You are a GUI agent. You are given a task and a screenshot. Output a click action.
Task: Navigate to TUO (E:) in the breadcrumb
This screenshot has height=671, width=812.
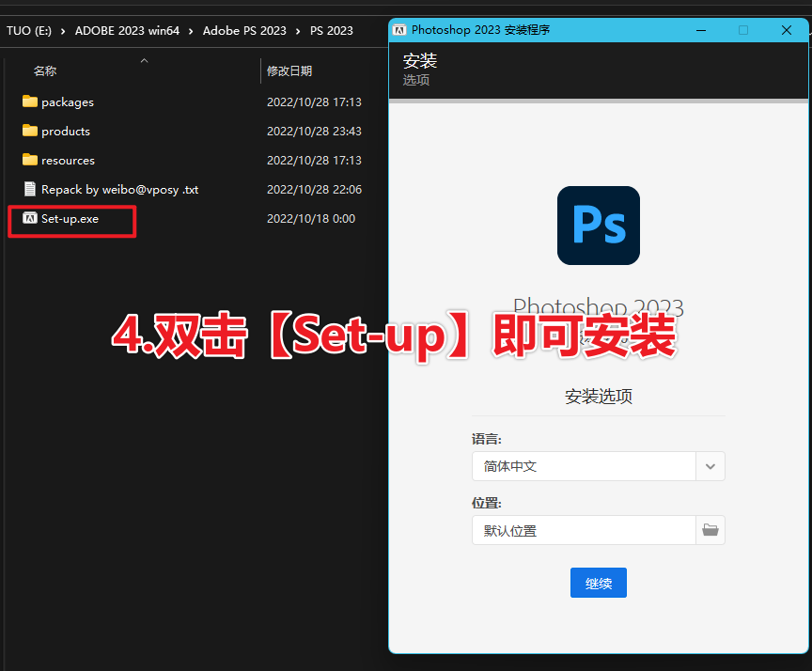29,31
